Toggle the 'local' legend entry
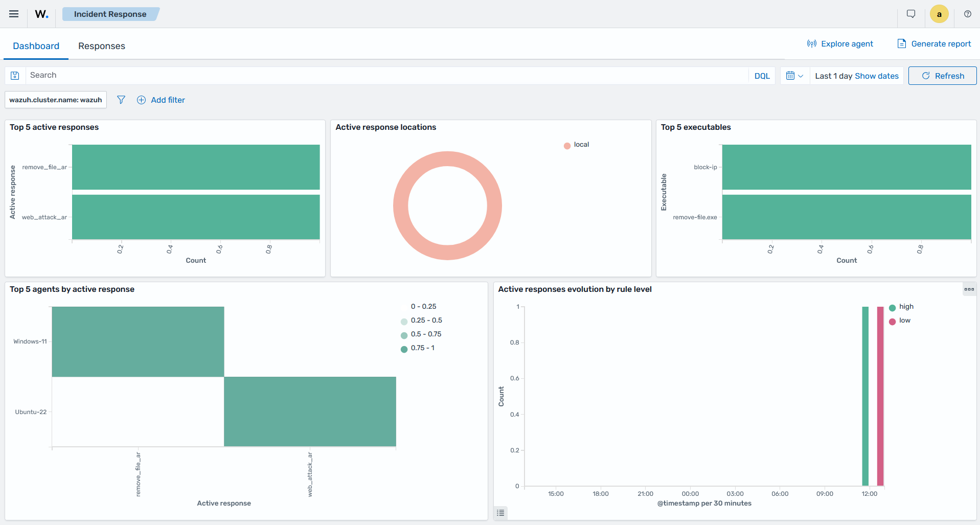980x525 pixels. pyautogui.click(x=577, y=145)
